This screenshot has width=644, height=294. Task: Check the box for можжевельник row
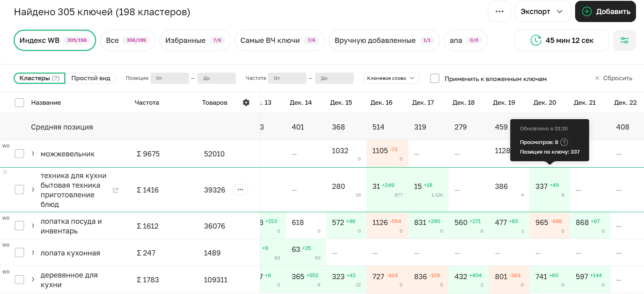pyautogui.click(x=19, y=154)
